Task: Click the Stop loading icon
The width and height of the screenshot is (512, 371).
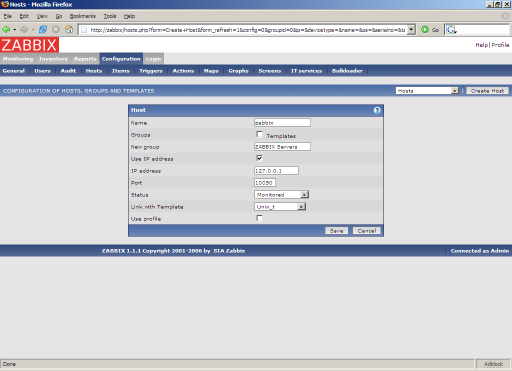Action: click(56, 30)
